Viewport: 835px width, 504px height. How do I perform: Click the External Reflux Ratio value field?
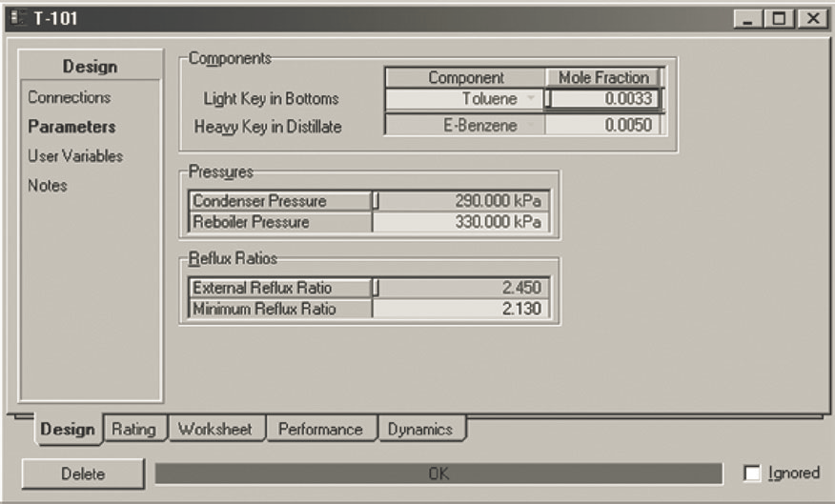point(461,288)
